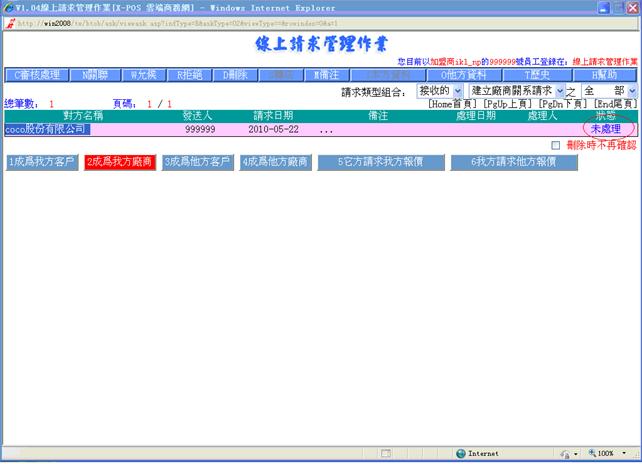Screen dimensions: 642x464
Task: Click the H幫助 help button
Action: point(603,75)
